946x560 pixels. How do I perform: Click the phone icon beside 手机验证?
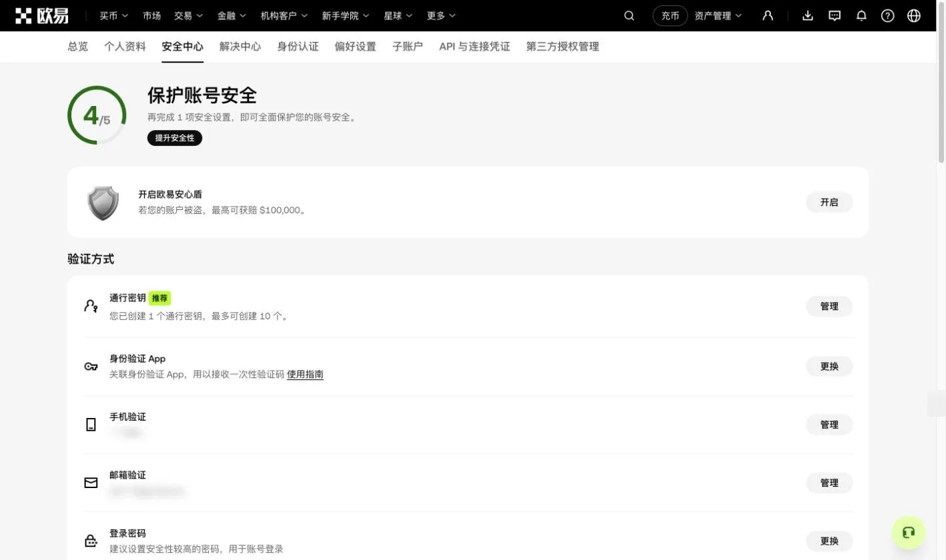[x=91, y=425]
